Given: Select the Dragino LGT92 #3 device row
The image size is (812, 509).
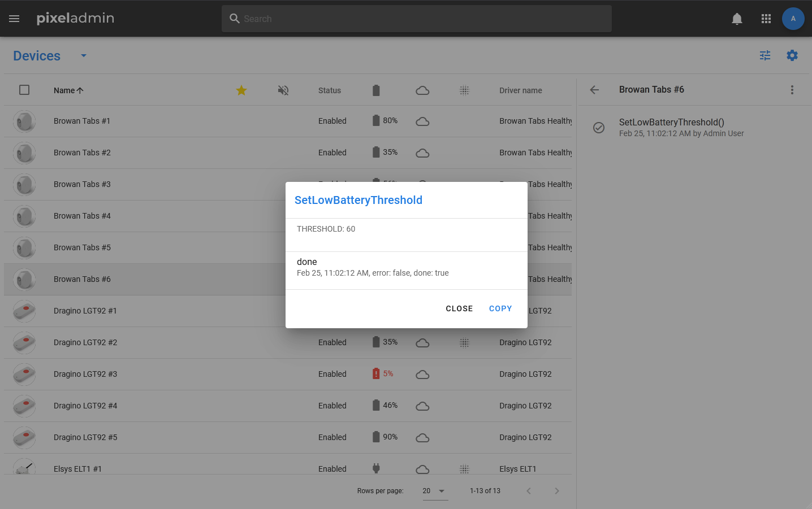Looking at the screenshot, I should click(85, 374).
